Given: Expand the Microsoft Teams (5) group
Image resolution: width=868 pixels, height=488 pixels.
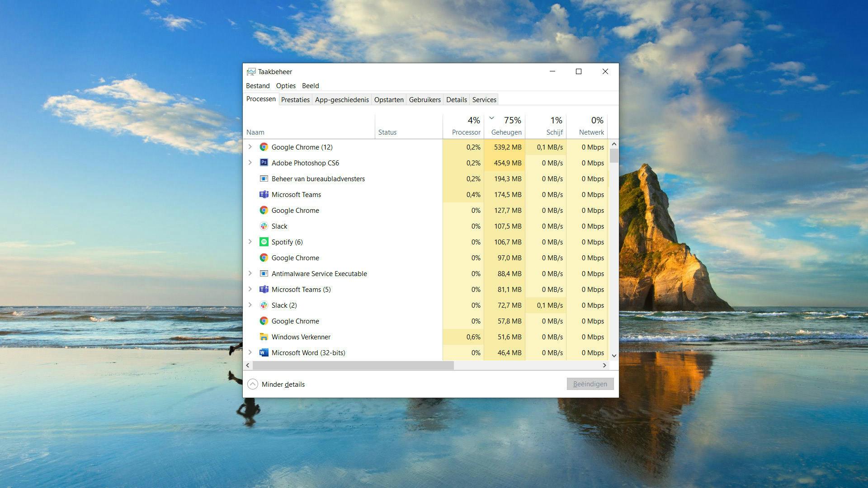Looking at the screenshot, I should pos(250,289).
